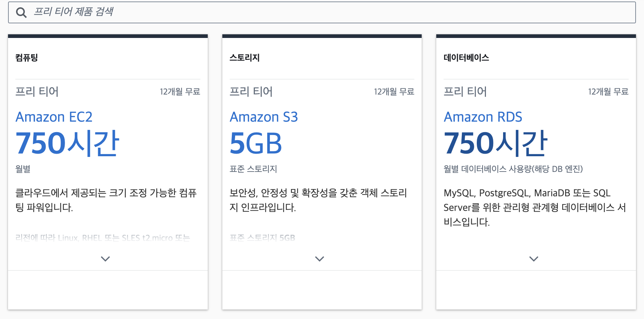
Task: Click the EC2 description paragraph
Action: pos(106,200)
